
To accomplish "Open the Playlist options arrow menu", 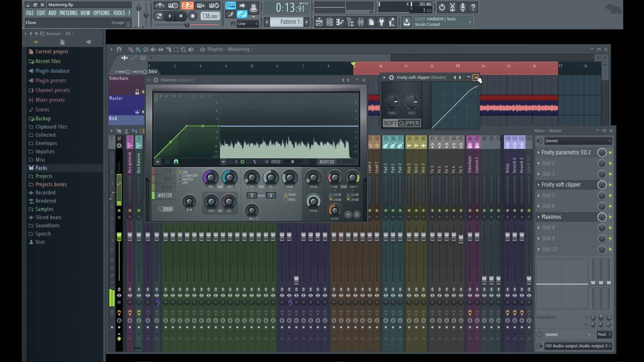I will 112,50.
